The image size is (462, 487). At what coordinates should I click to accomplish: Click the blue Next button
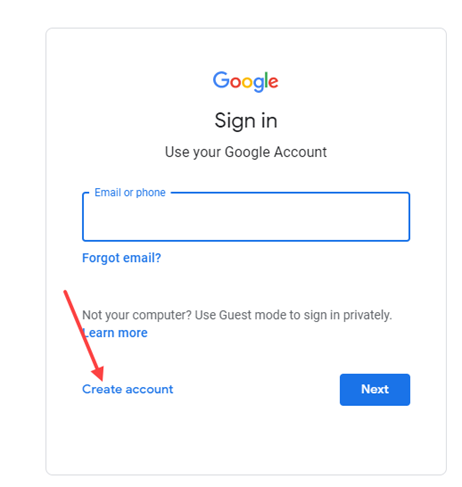tap(375, 390)
